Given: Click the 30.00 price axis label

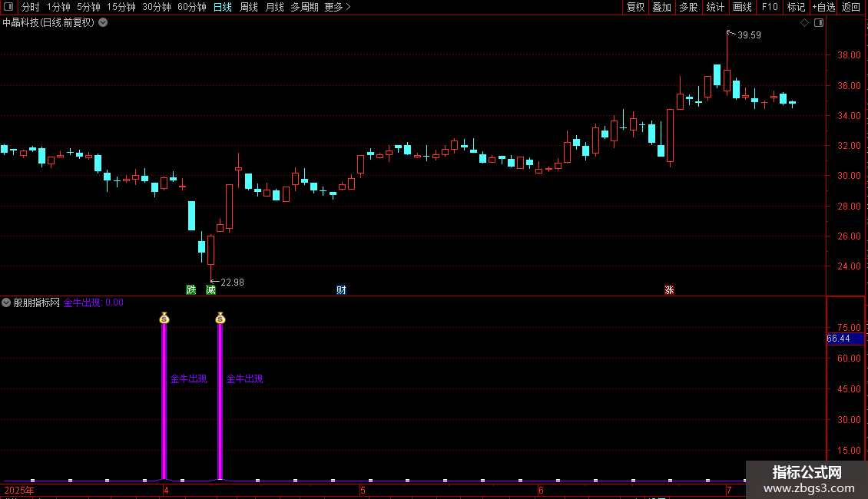Looking at the screenshot, I should pos(849,176).
